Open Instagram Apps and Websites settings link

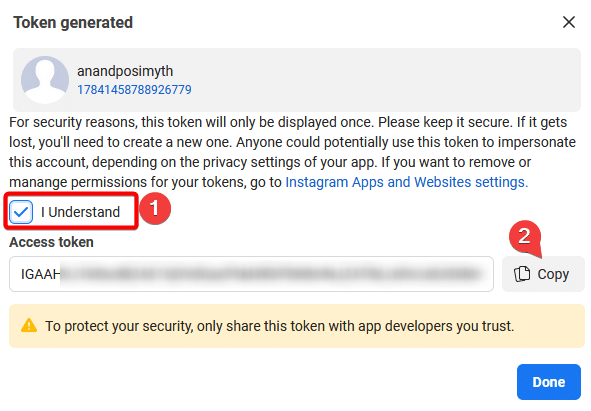(406, 182)
